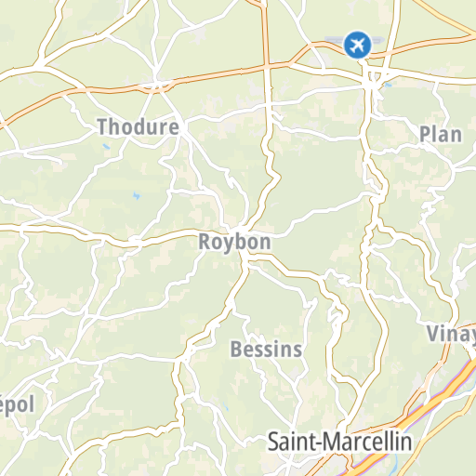Viewport: 476px width, 476px height.
Task: Click the converging road junction in top-left area
Action: click(39, 64)
